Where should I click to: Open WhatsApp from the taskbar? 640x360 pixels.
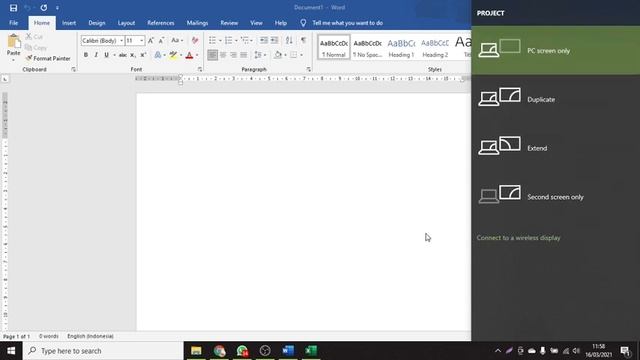[x=242, y=351]
